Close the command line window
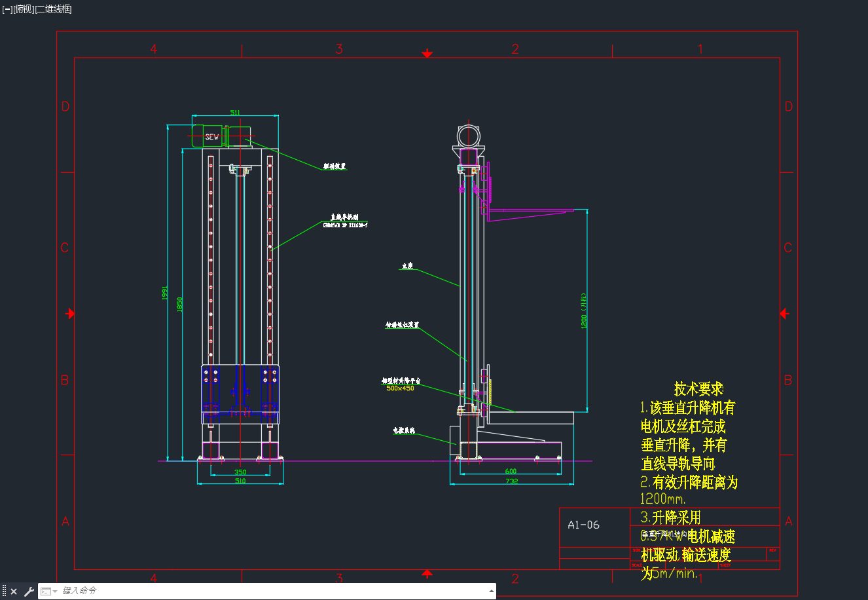 pos(14,591)
